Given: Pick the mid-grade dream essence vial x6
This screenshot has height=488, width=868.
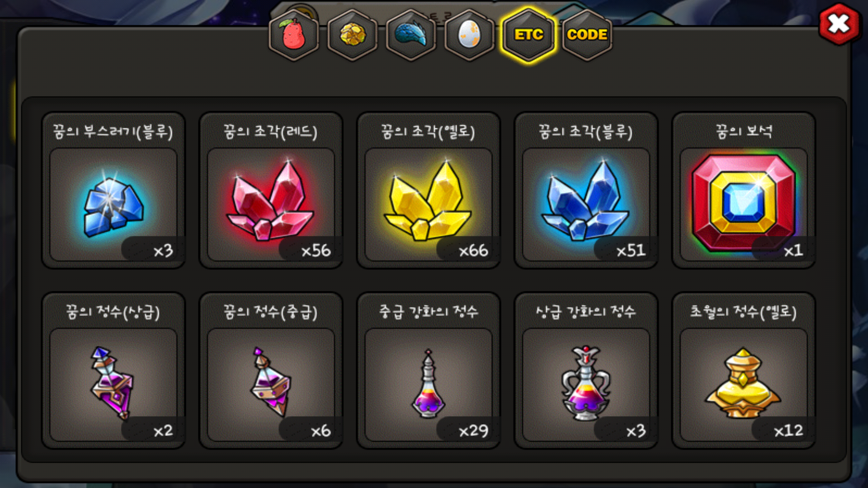Looking at the screenshot, I should click(x=271, y=371).
